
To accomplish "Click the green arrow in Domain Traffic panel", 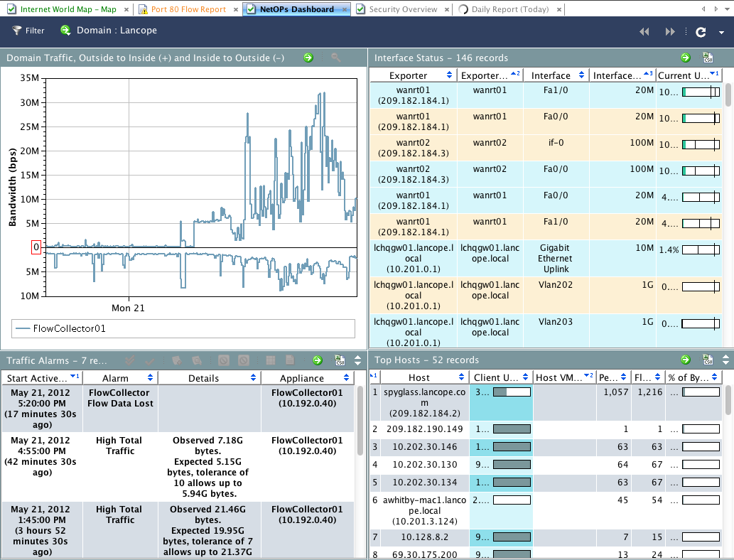I will click(308, 58).
